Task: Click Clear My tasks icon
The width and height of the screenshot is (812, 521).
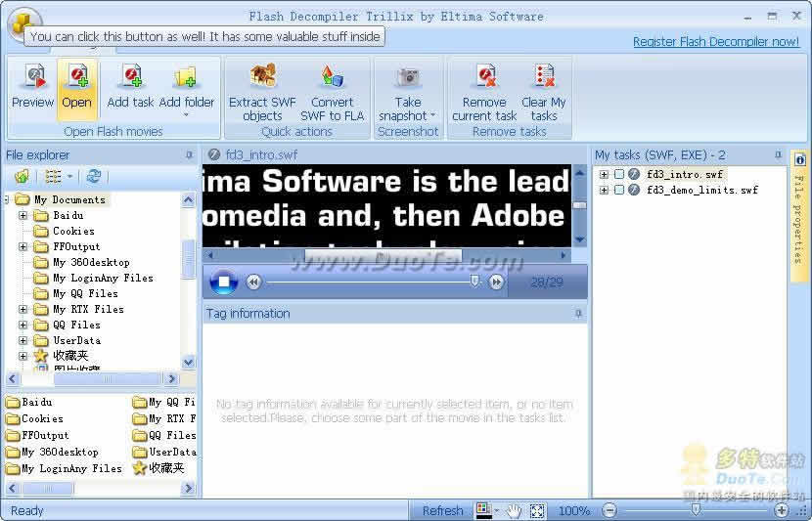Action: click(x=544, y=76)
